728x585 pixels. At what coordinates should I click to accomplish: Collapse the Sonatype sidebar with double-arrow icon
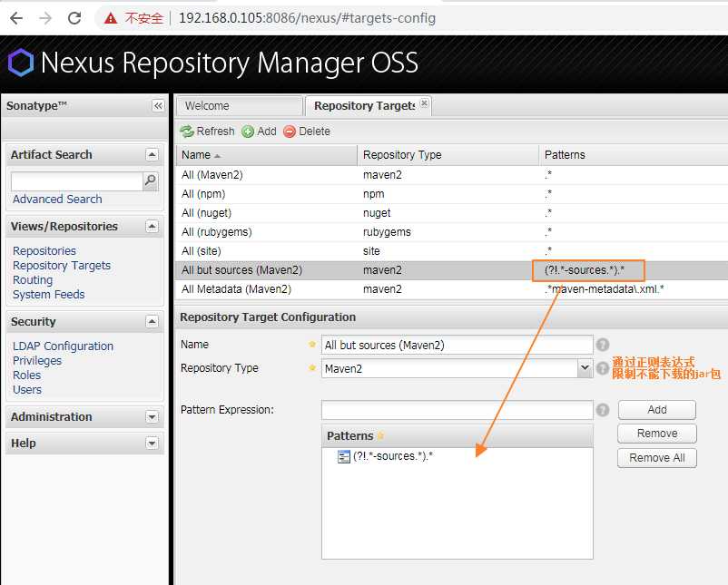point(158,106)
